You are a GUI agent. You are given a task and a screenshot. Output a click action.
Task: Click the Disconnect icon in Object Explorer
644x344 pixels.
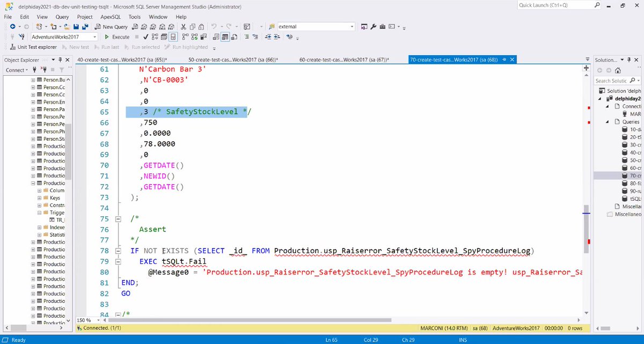point(43,70)
